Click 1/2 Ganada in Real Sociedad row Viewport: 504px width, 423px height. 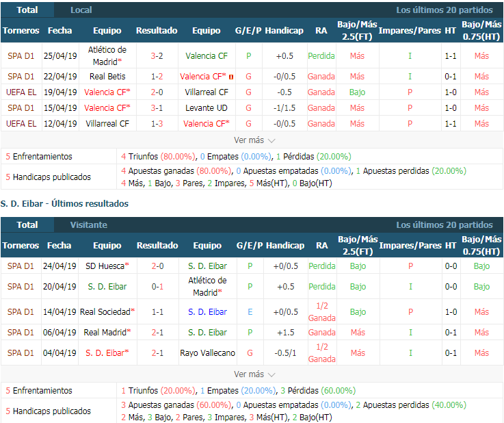pos(321,311)
